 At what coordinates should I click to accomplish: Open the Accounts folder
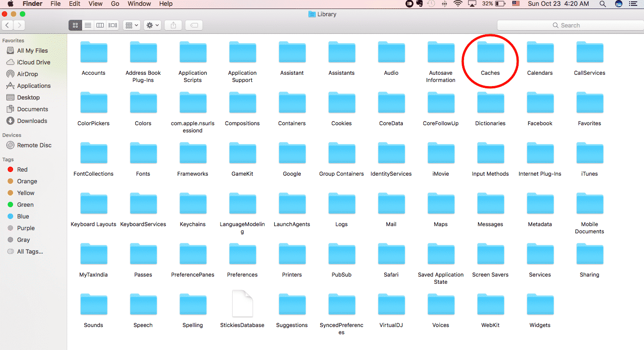[x=93, y=52]
